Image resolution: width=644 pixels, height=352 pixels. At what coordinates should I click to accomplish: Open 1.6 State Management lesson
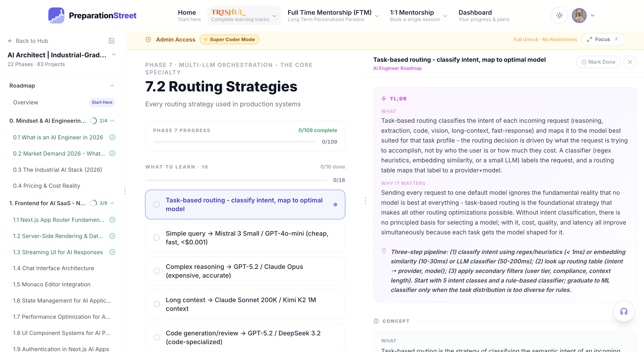tap(62, 300)
